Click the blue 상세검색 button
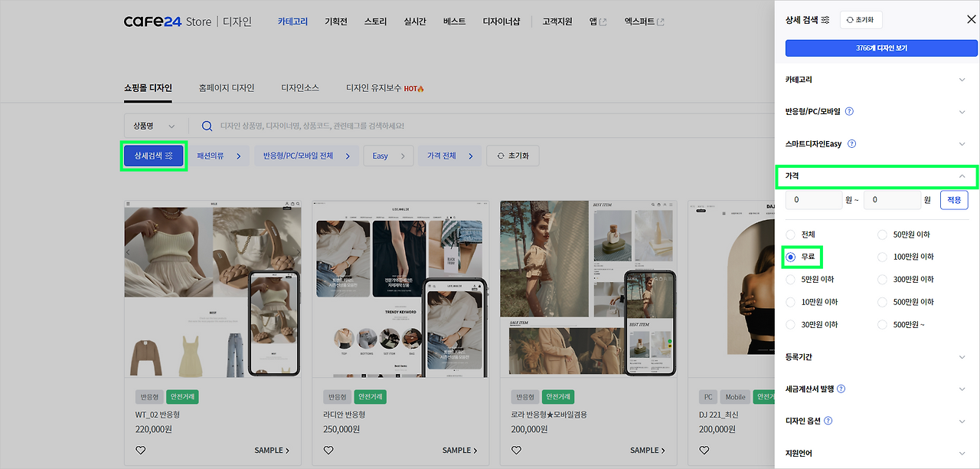This screenshot has height=469, width=980. pyautogui.click(x=154, y=156)
